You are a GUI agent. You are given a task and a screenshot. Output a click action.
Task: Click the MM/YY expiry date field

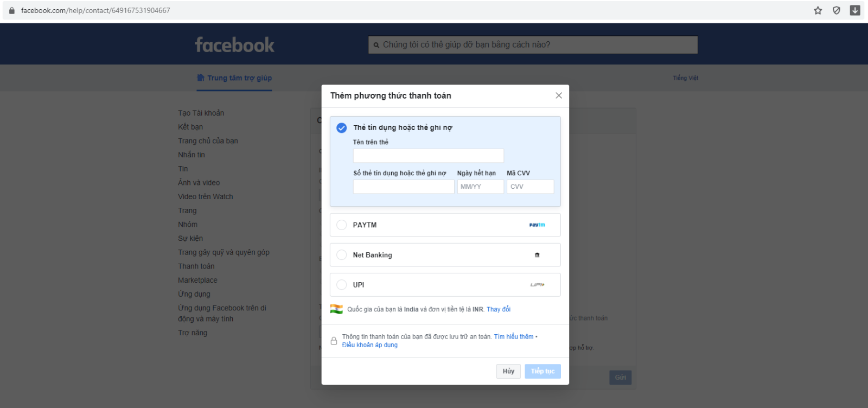click(481, 187)
